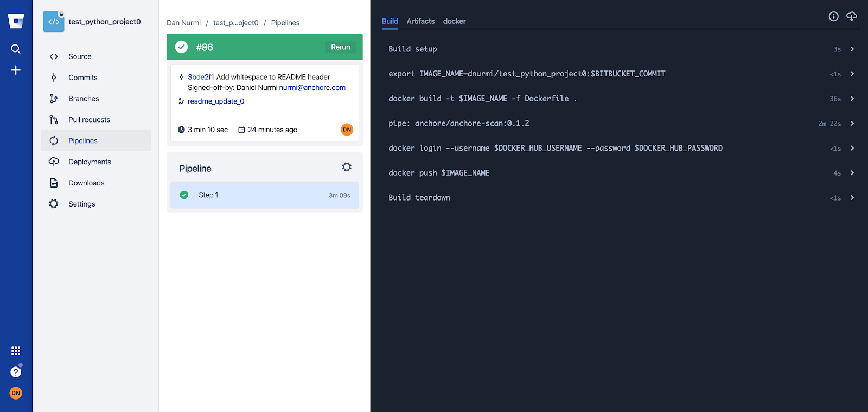Click the Commits icon
Image resolution: width=868 pixels, height=412 pixels.
click(x=54, y=78)
